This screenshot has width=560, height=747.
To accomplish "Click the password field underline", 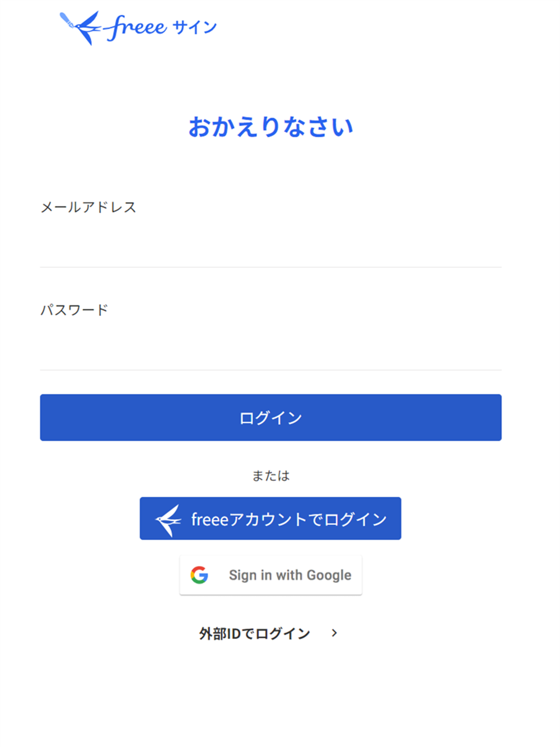I will pos(270,370).
